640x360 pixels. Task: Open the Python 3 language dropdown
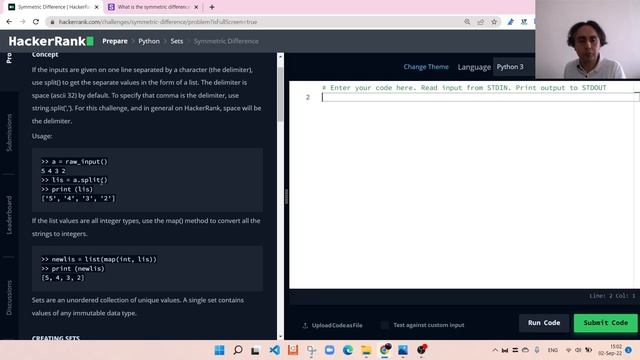[x=513, y=67]
